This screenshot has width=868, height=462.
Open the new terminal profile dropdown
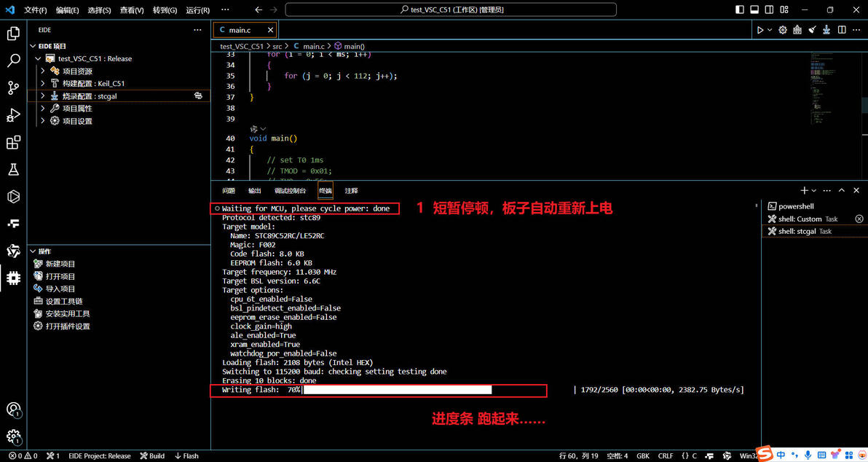(814, 191)
